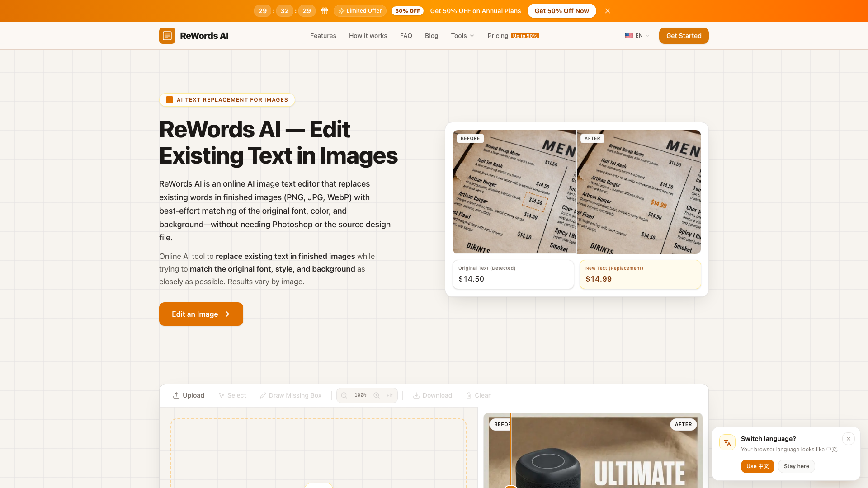Image resolution: width=868 pixels, height=488 pixels.
Task: Click the zoom in magnifier icon
Action: click(x=377, y=395)
